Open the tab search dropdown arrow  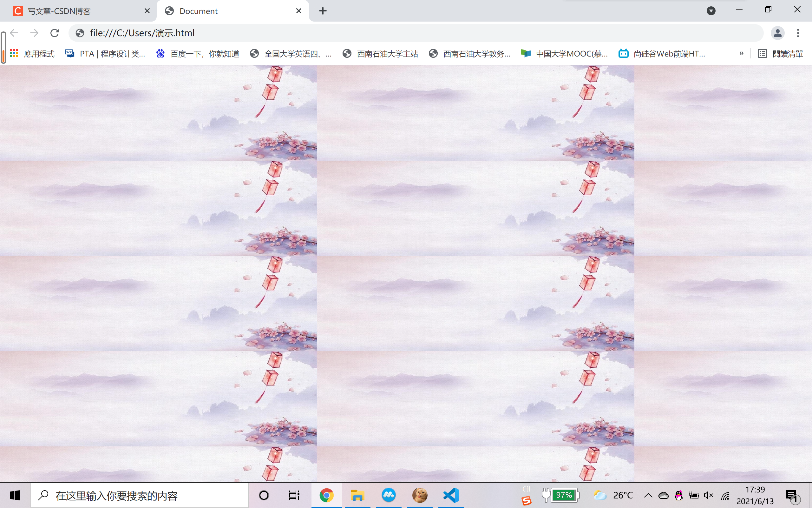[711, 11]
